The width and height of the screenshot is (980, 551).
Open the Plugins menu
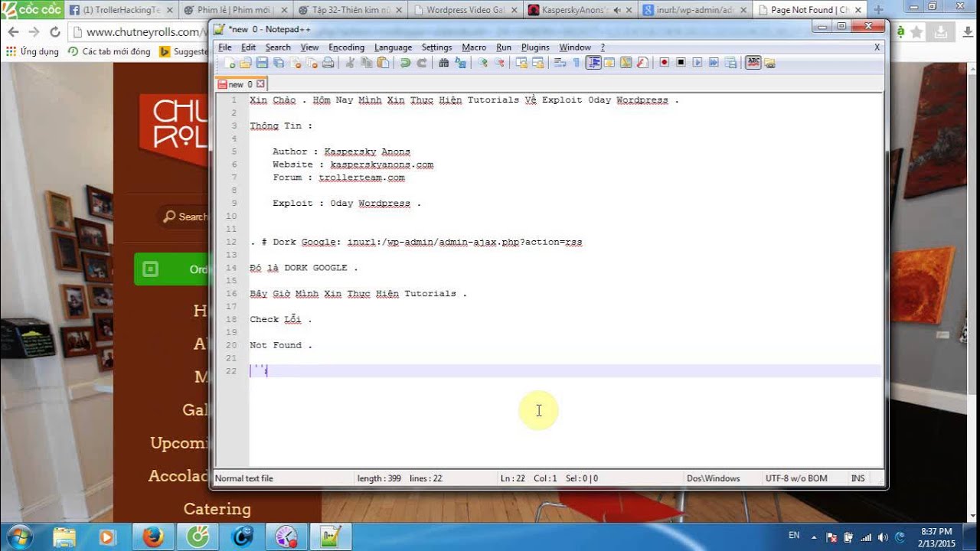coord(535,47)
